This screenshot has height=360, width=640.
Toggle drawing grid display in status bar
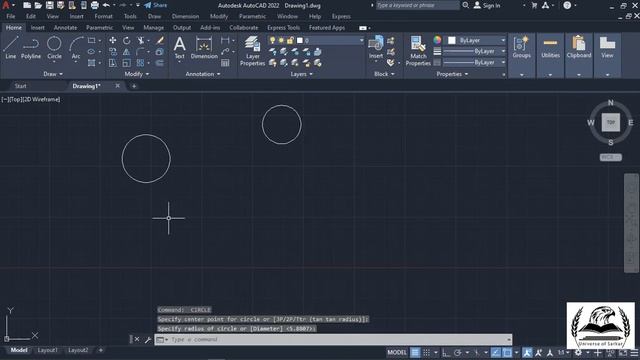[x=415, y=353]
